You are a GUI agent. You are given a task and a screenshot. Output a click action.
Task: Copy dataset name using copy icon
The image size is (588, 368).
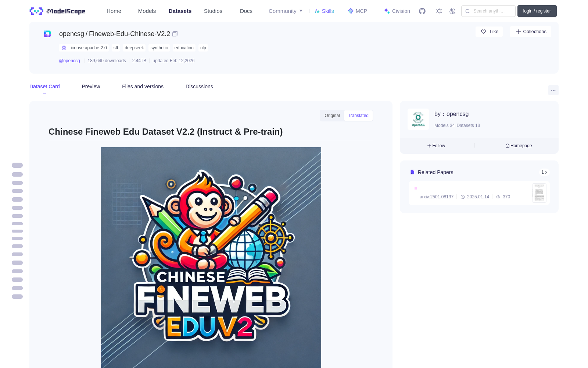(175, 34)
